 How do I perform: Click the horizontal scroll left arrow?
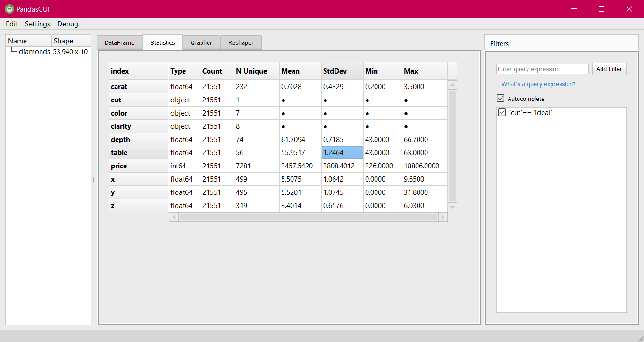click(x=174, y=217)
